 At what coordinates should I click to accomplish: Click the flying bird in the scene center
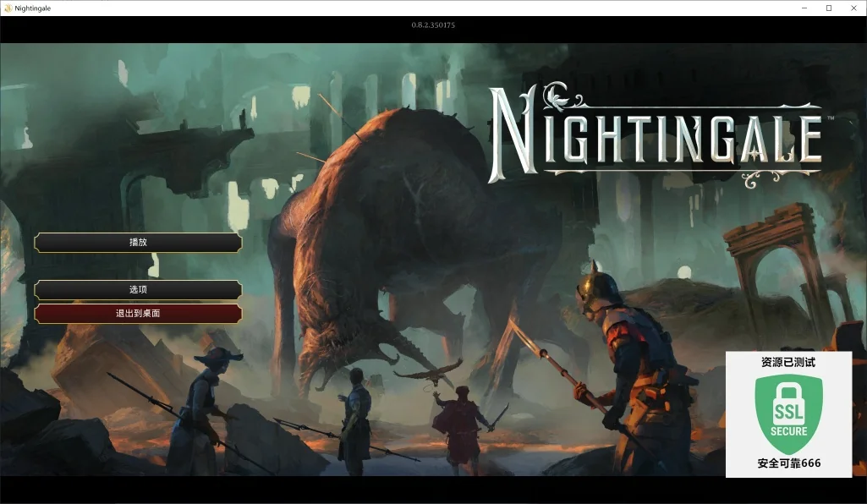point(429,373)
